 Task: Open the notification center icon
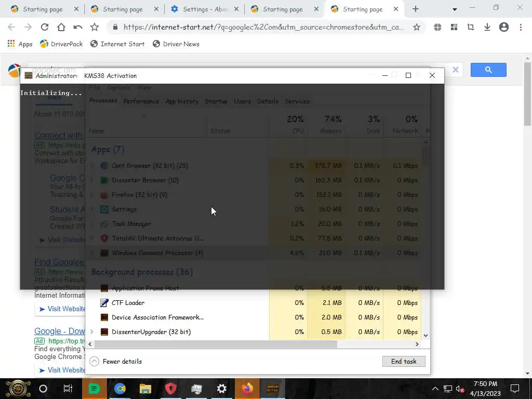(x=515, y=389)
